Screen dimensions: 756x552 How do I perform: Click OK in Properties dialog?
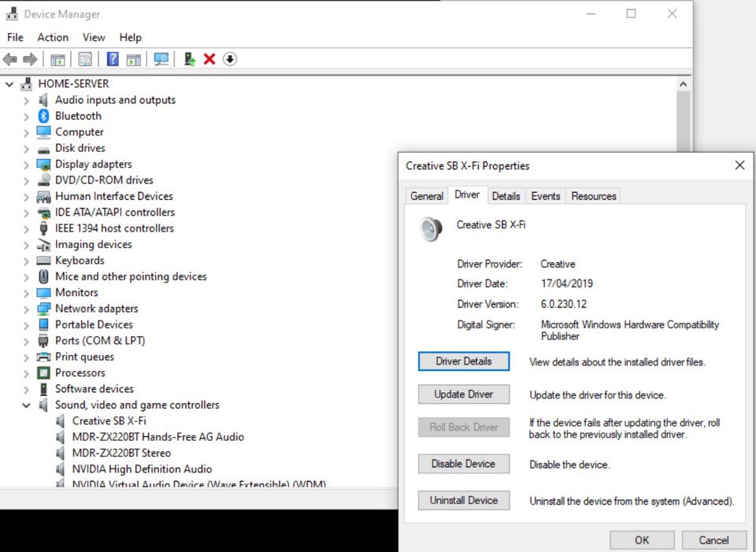(x=642, y=540)
